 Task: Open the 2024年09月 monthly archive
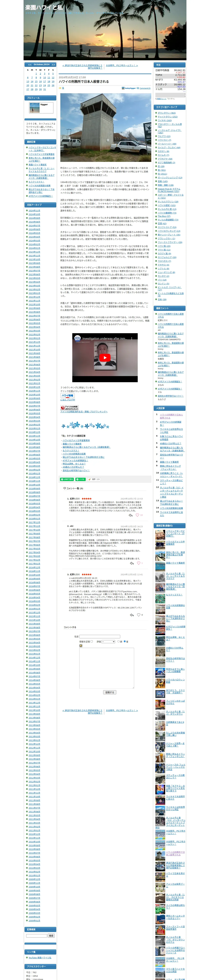[x=34, y=218]
